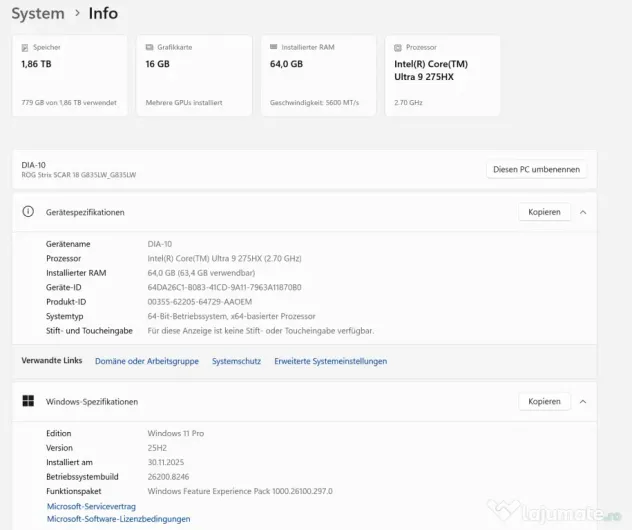Image resolution: width=632 pixels, height=530 pixels.
Task: Click the Speicher storage icon
Action: click(x=25, y=48)
